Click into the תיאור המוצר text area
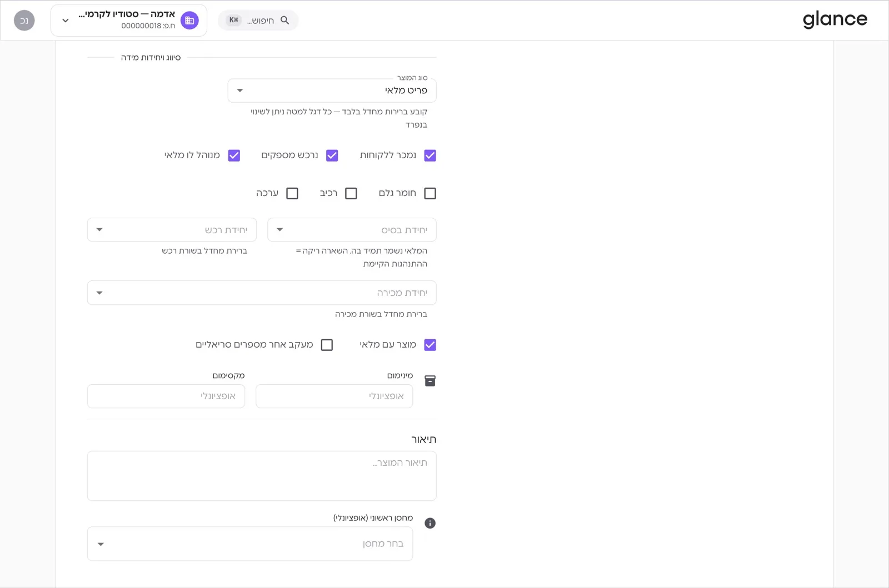Image resolution: width=889 pixels, height=588 pixels. pyautogui.click(x=262, y=476)
